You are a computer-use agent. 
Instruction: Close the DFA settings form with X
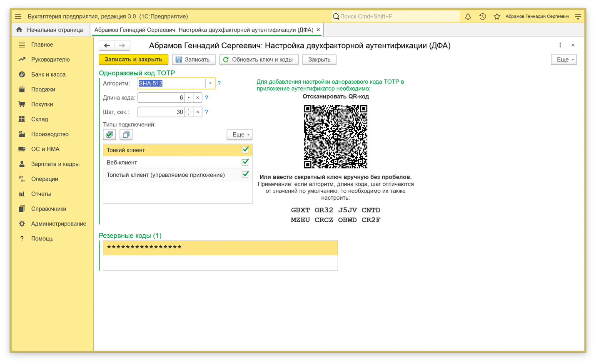[x=573, y=45]
